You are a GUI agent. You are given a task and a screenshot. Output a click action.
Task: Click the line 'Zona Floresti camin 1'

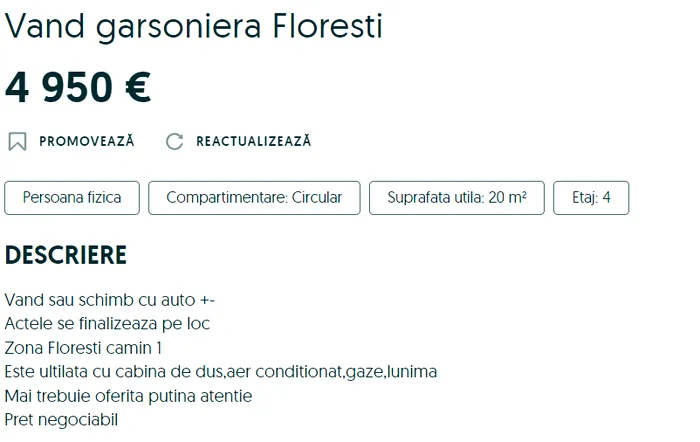pyautogui.click(x=83, y=348)
